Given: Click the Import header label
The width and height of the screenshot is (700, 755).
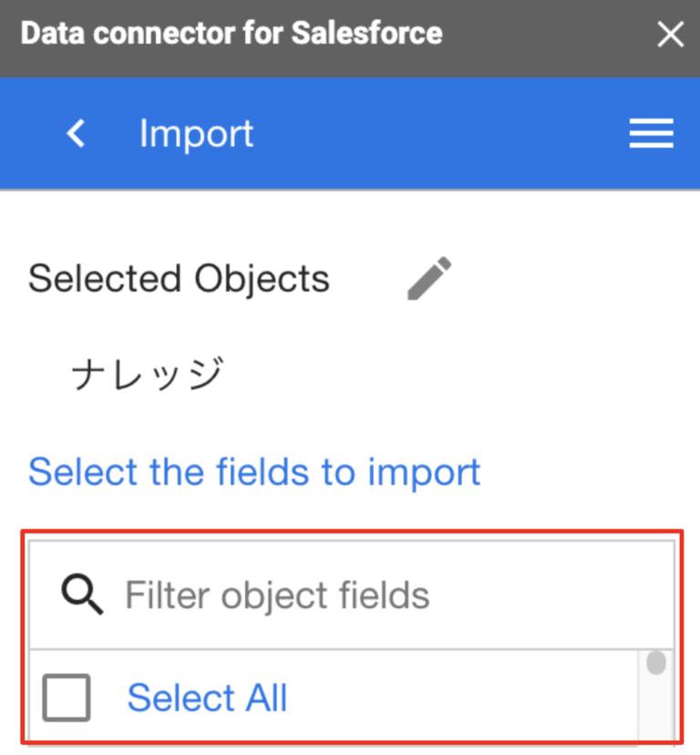Looking at the screenshot, I should coord(195,133).
